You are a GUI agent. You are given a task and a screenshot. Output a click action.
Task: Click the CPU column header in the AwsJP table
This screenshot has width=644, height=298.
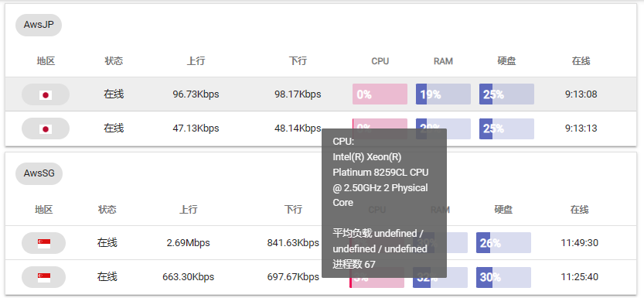(380, 61)
